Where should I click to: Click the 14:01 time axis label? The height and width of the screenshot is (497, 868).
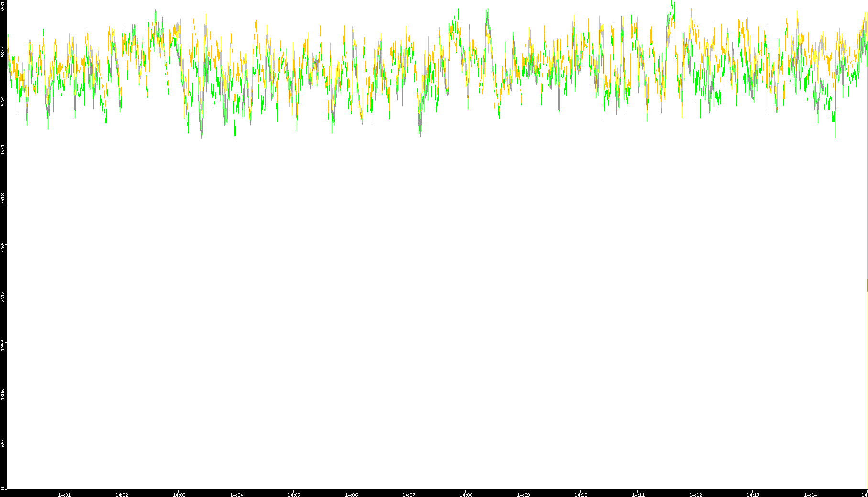tap(64, 494)
